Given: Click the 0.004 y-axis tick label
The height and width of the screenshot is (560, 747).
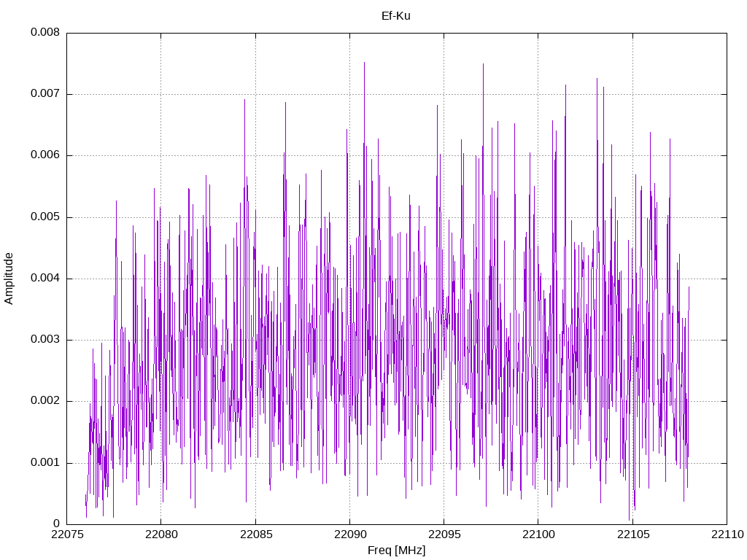Looking at the screenshot, I should tap(45, 278).
